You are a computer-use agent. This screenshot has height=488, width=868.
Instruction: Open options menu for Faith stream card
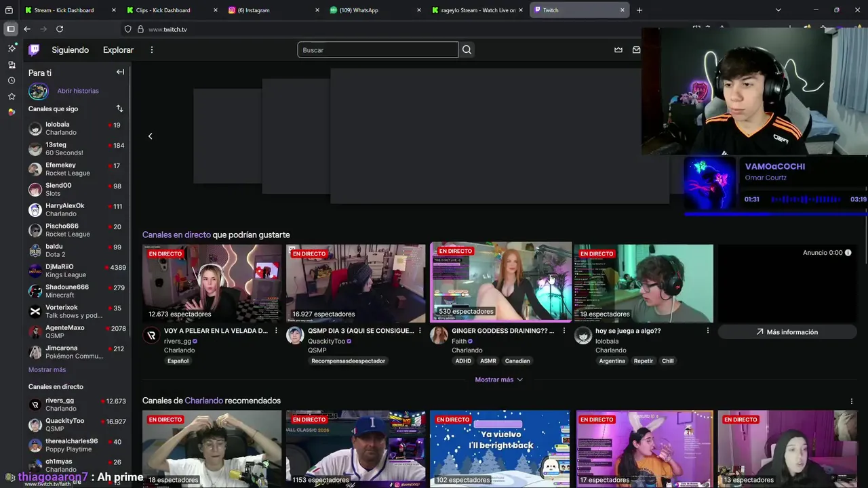pos(564,331)
